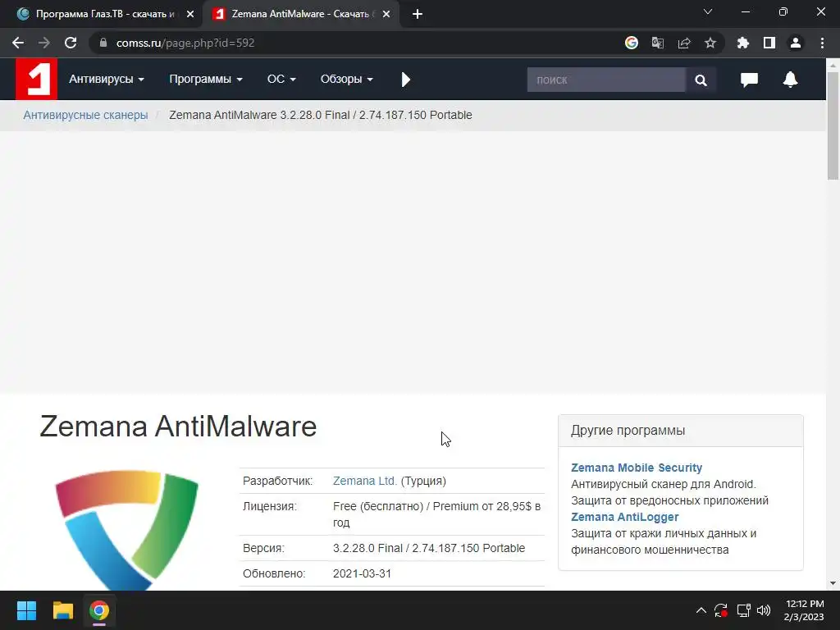Close the Программа Глаз.ТВ tab
The height and width of the screenshot is (630, 840).
190,14
